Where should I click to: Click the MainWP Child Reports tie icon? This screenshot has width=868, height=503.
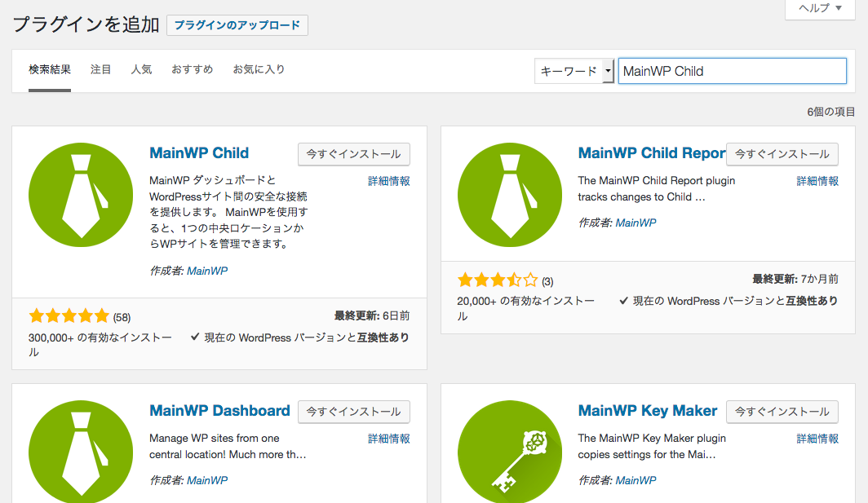(510, 195)
